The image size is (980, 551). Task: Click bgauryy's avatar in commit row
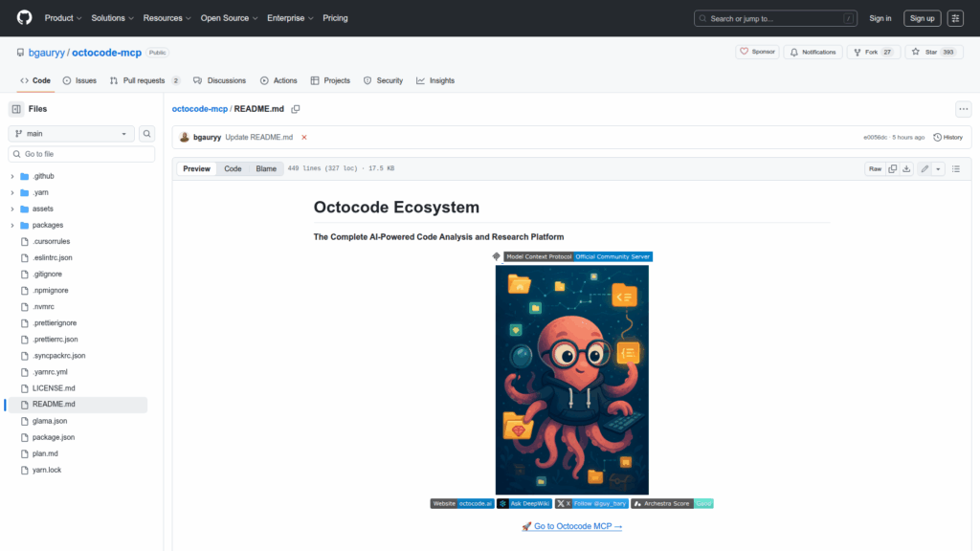pos(185,138)
